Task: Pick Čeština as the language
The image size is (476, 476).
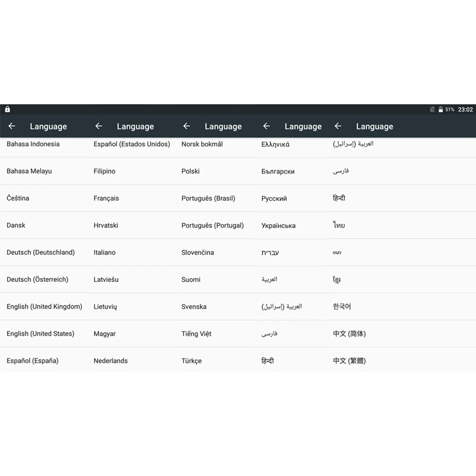Action: [18, 198]
